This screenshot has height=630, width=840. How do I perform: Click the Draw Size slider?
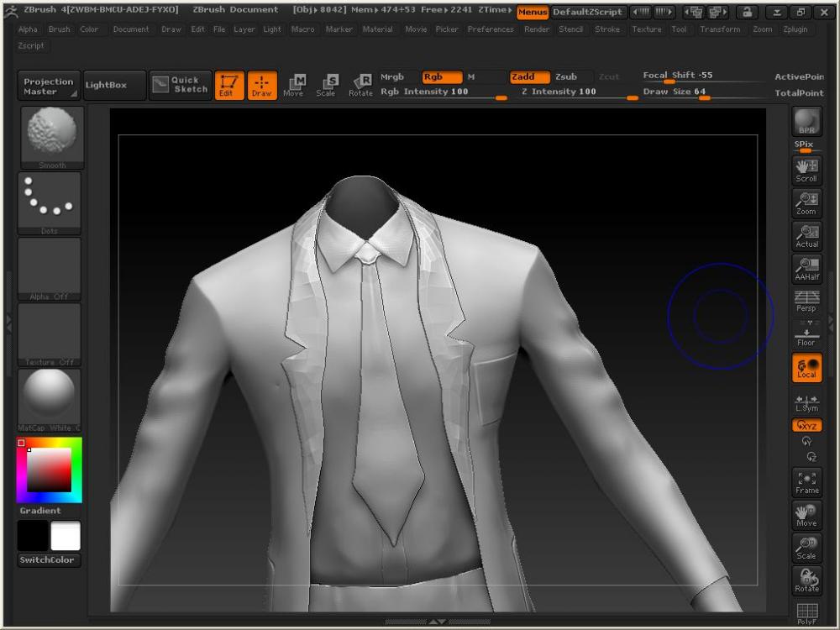click(704, 92)
